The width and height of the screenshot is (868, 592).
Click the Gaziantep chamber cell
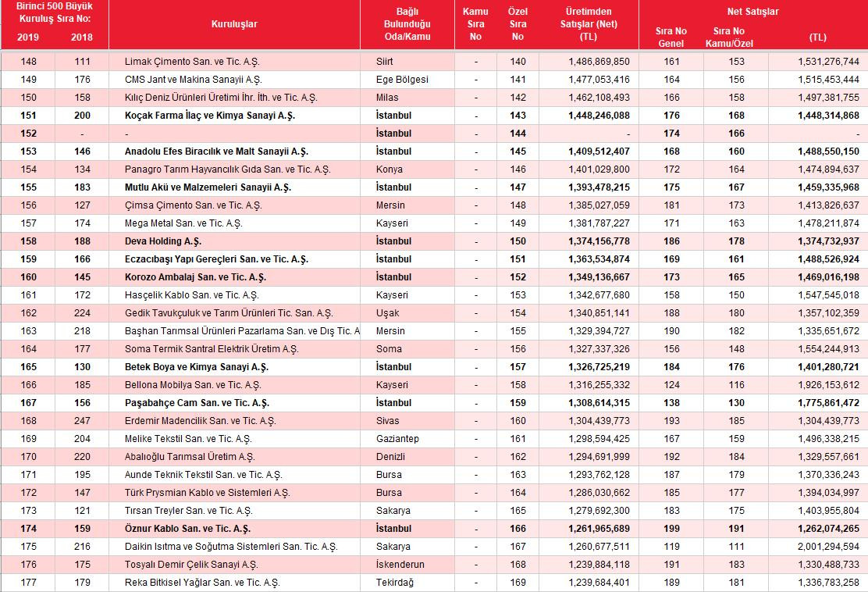coord(397,439)
